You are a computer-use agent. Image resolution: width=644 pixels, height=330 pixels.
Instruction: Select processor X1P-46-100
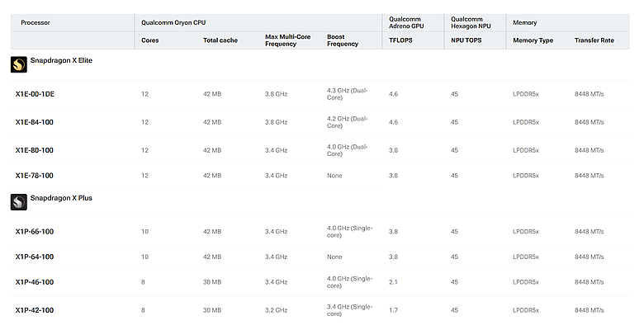(x=35, y=282)
